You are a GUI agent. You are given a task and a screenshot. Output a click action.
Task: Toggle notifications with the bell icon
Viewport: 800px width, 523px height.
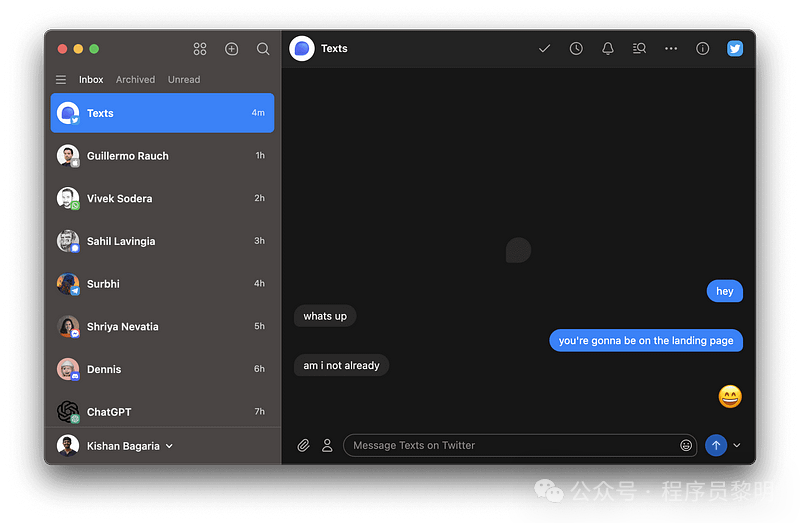point(608,48)
